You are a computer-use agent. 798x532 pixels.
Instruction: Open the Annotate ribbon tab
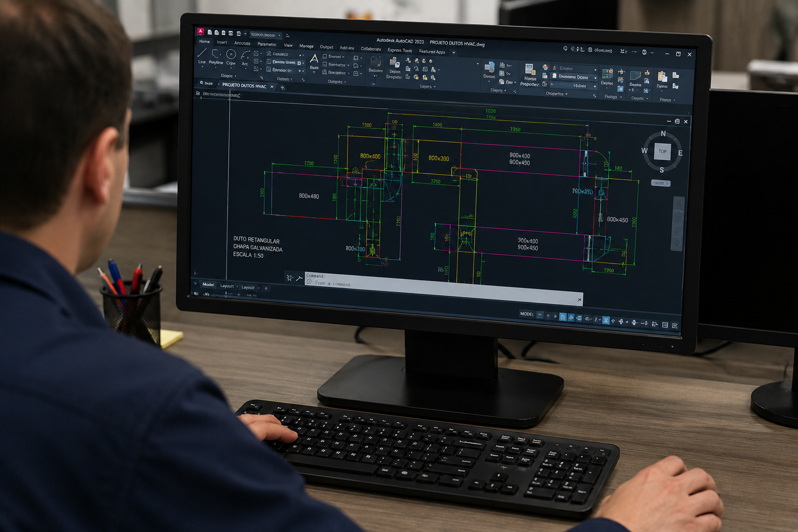click(242, 43)
